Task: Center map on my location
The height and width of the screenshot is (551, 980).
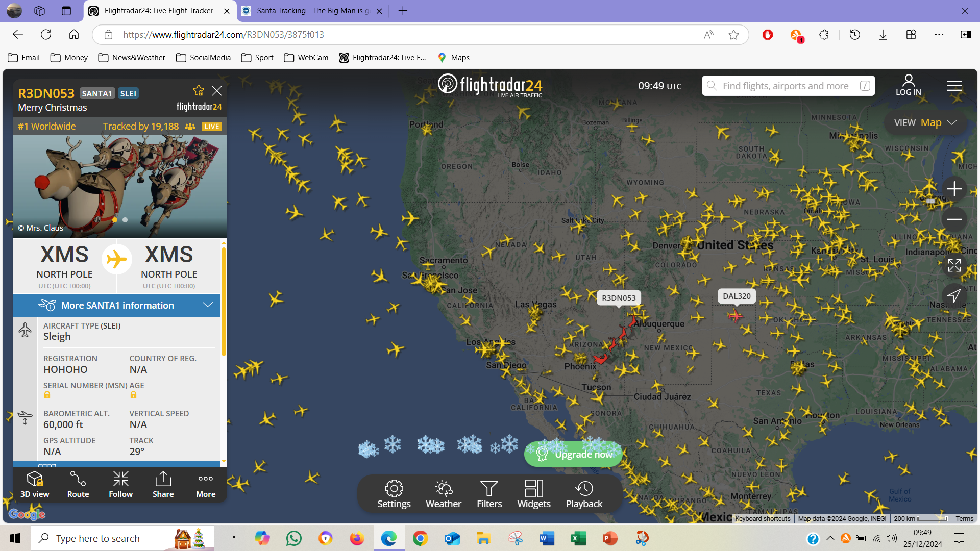Action: pos(954,296)
